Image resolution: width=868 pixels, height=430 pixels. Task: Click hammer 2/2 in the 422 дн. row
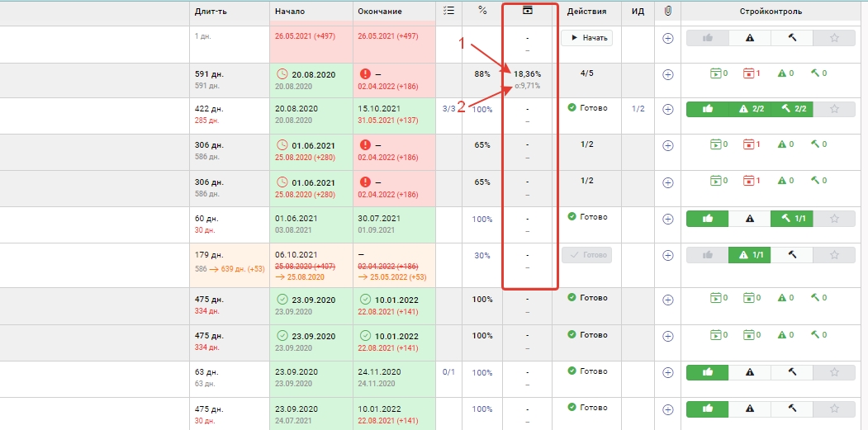(x=794, y=109)
